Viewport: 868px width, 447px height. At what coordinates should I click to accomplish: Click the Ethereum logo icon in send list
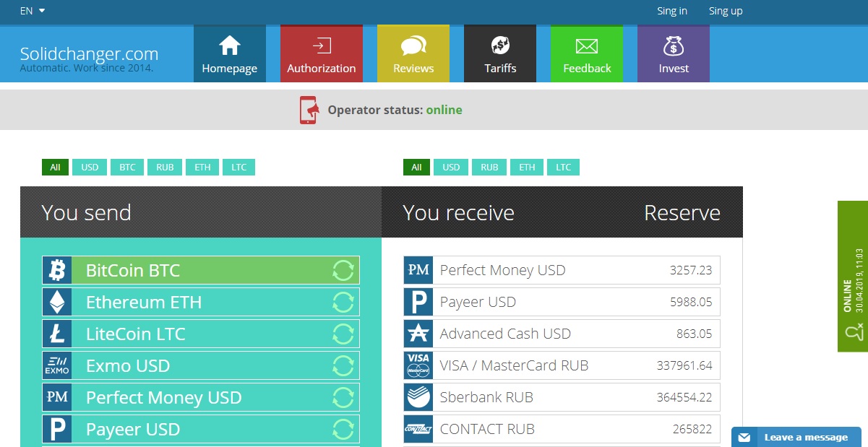coord(57,302)
